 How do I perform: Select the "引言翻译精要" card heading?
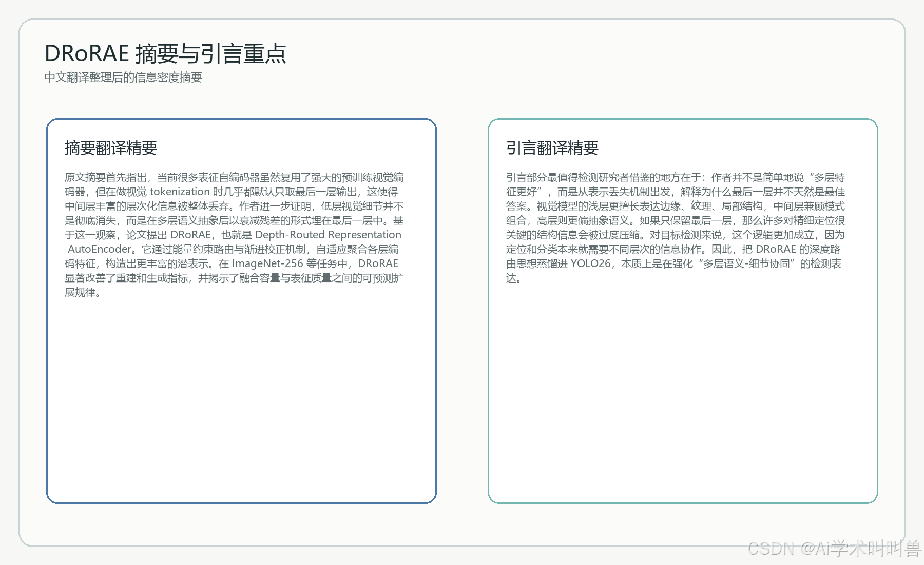pyautogui.click(x=552, y=148)
